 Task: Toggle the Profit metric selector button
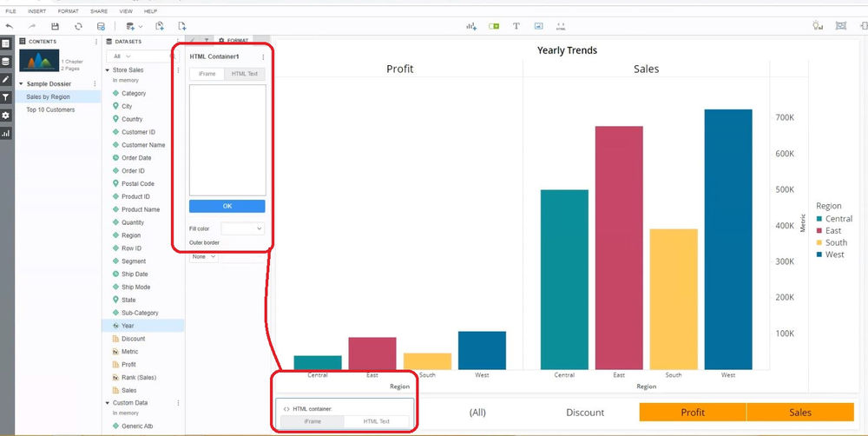click(693, 413)
